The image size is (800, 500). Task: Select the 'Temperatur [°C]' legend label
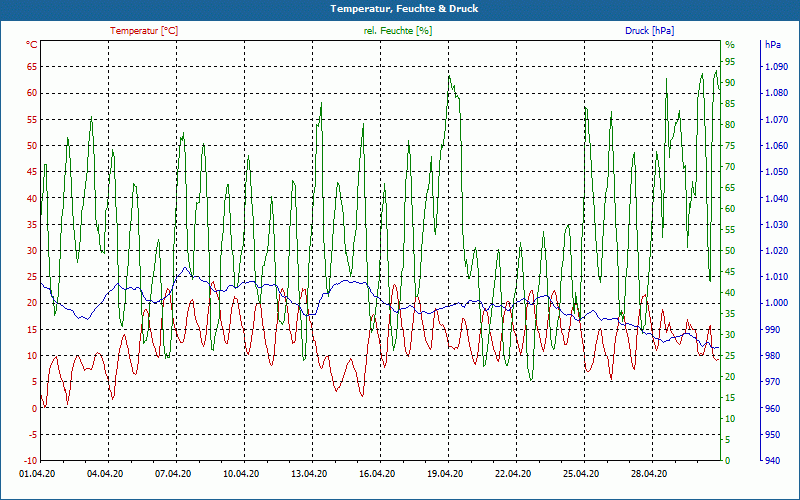(x=144, y=31)
